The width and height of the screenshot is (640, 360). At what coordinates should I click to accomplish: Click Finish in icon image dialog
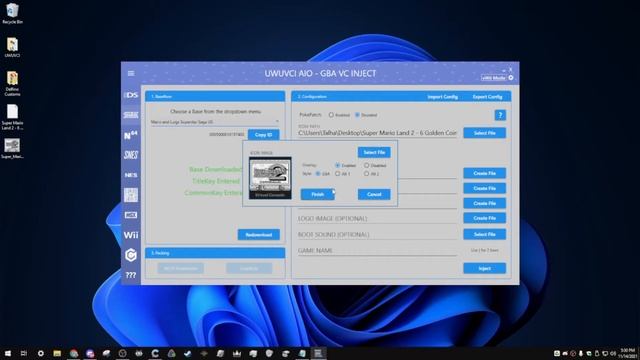point(318,194)
